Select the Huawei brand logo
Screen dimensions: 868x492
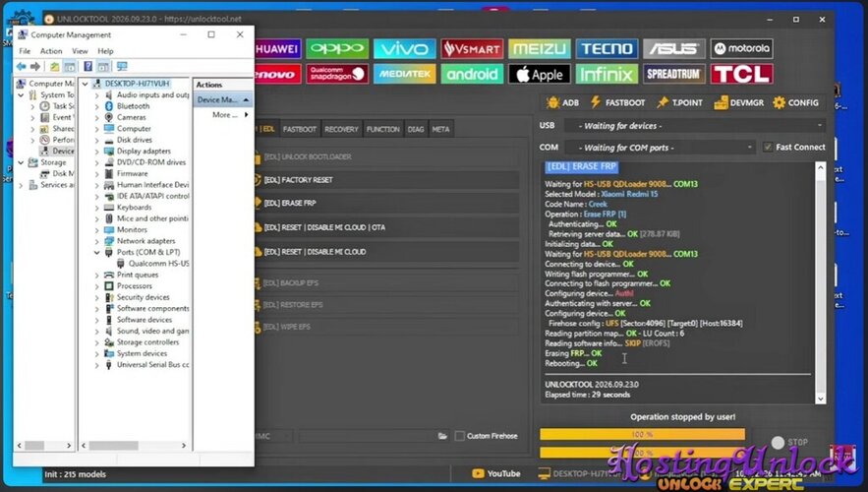(278, 49)
